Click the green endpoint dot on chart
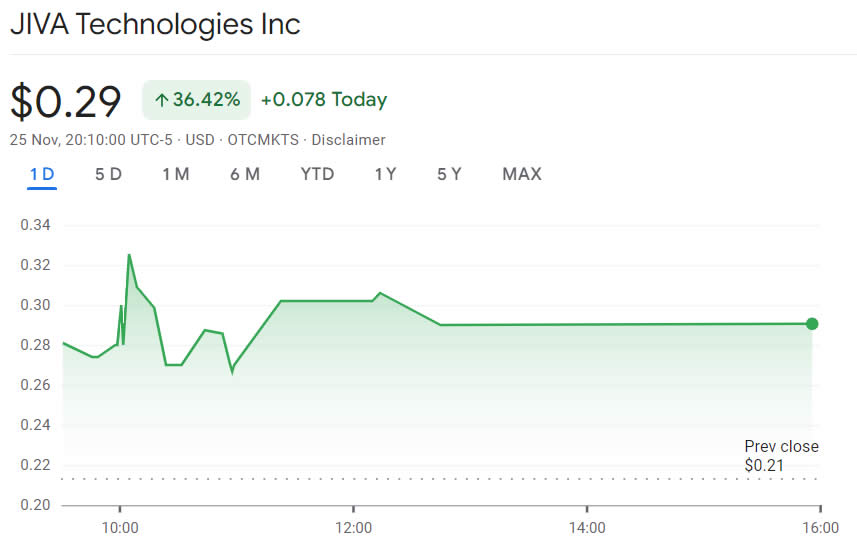The height and width of the screenshot is (558, 857). click(812, 323)
